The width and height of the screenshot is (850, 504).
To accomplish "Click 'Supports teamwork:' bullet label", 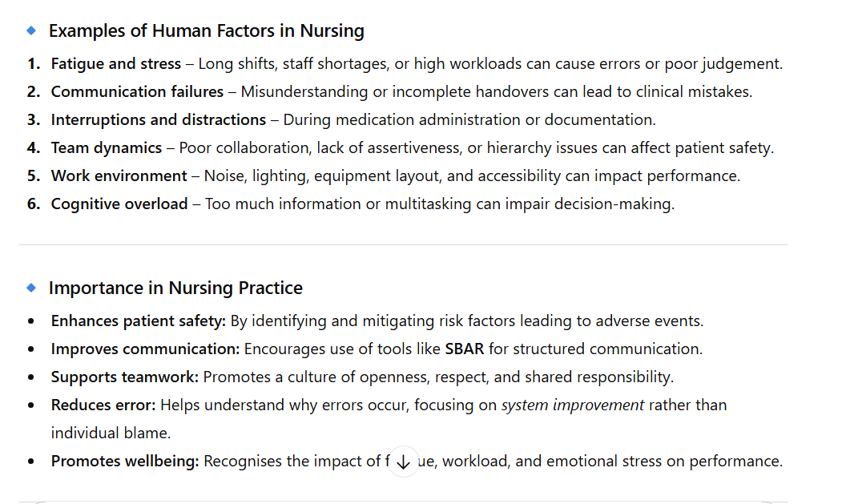I will click(125, 377).
